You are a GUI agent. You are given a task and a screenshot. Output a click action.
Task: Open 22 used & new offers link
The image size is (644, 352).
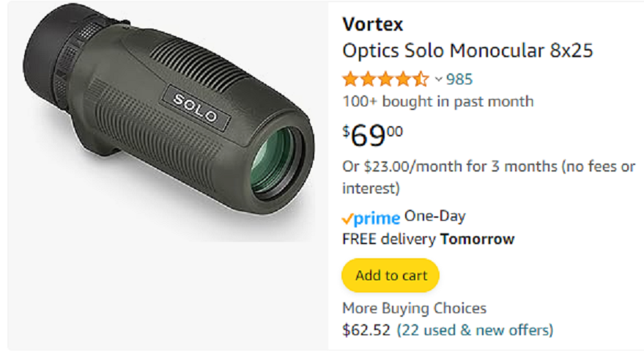click(475, 330)
